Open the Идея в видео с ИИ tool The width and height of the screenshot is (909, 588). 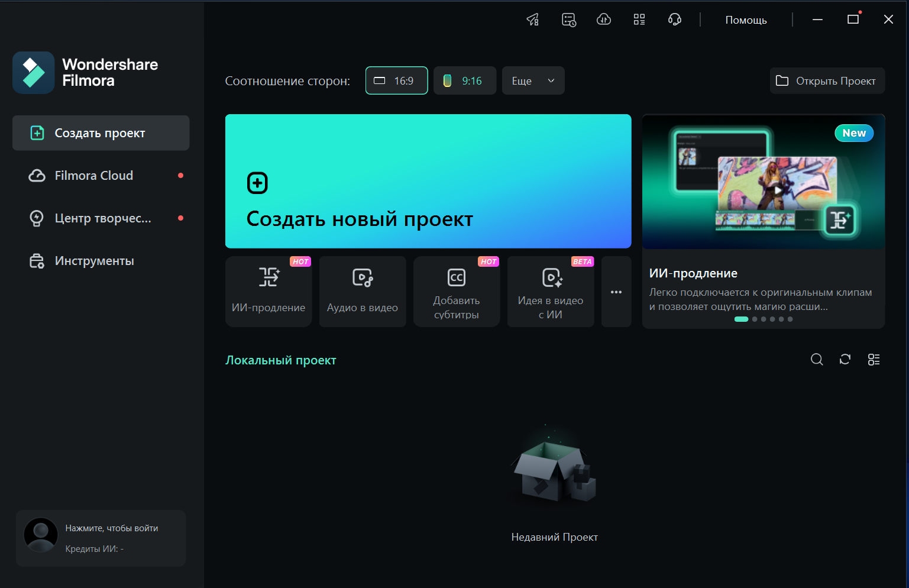(551, 292)
